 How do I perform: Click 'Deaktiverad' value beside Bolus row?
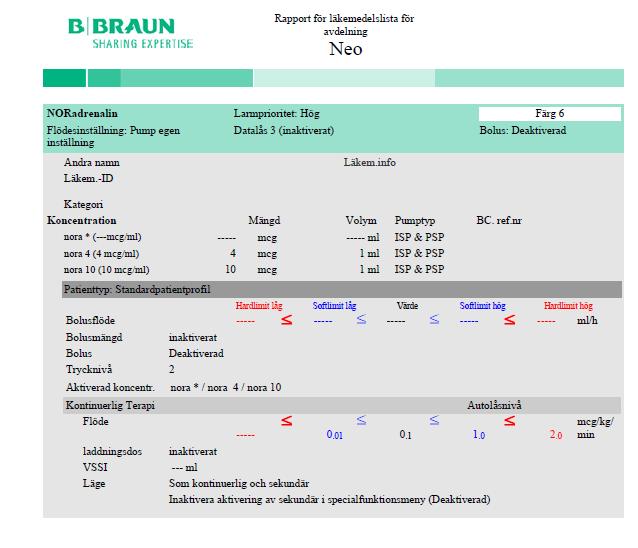[x=196, y=354]
